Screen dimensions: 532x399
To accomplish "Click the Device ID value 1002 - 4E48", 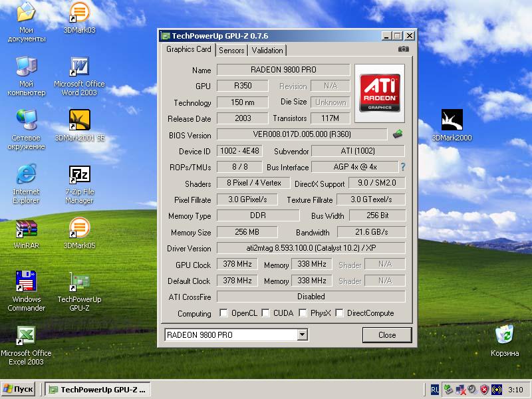I will [x=239, y=151].
